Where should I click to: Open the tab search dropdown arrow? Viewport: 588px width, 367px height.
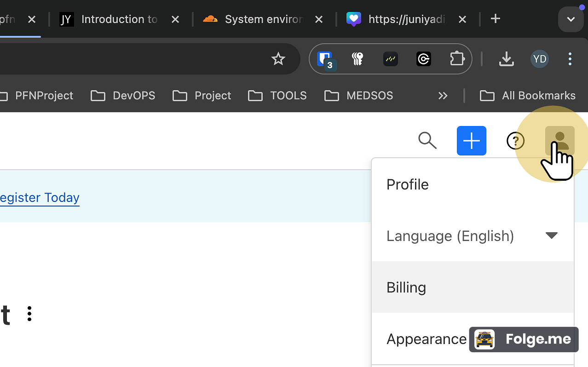tap(571, 19)
